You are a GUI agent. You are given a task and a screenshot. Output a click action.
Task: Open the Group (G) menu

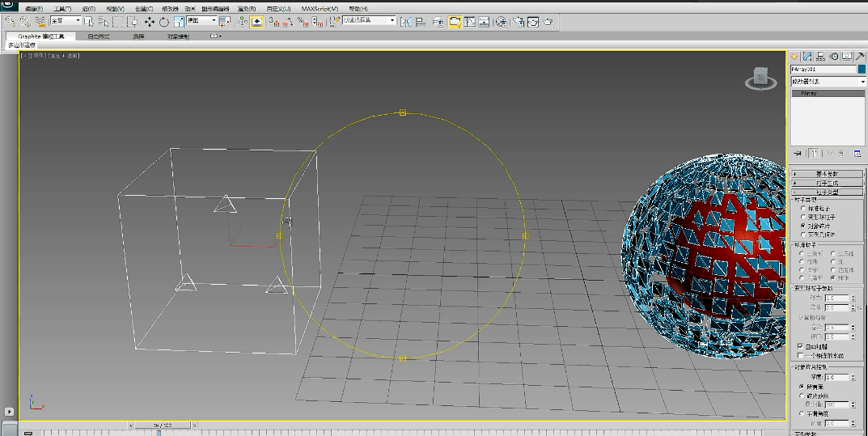[x=88, y=9]
